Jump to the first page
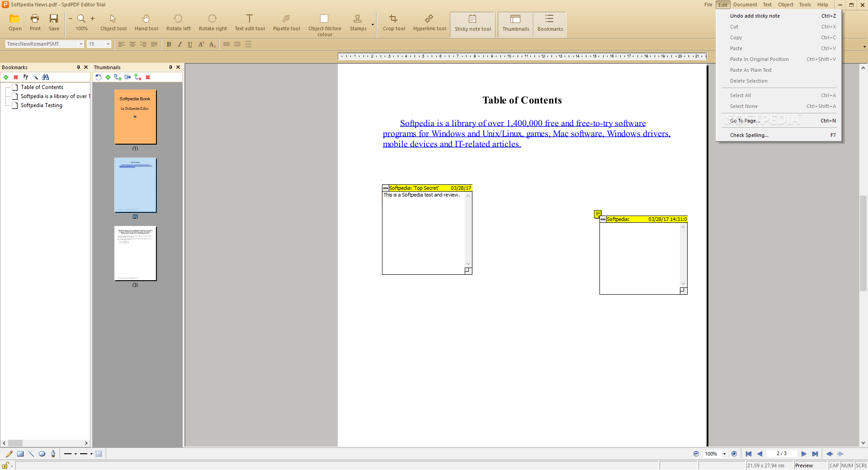The width and height of the screenshot is (868, 470). 749,454
